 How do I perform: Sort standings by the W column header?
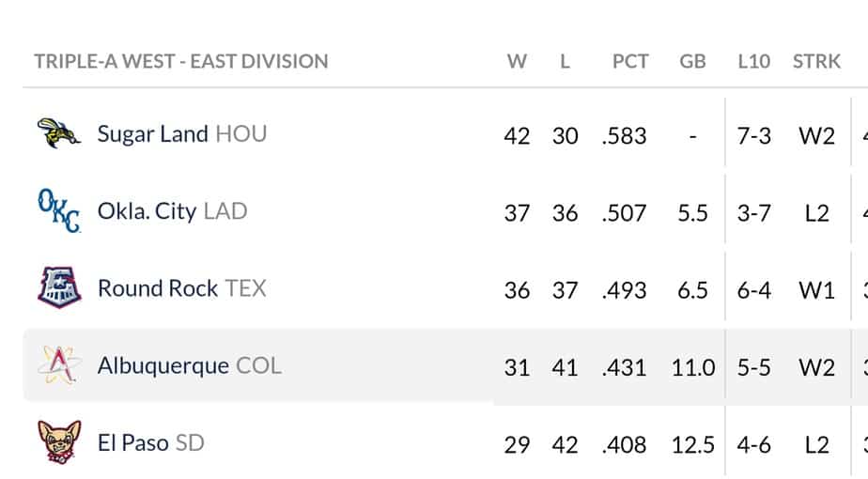click(517, 61)
